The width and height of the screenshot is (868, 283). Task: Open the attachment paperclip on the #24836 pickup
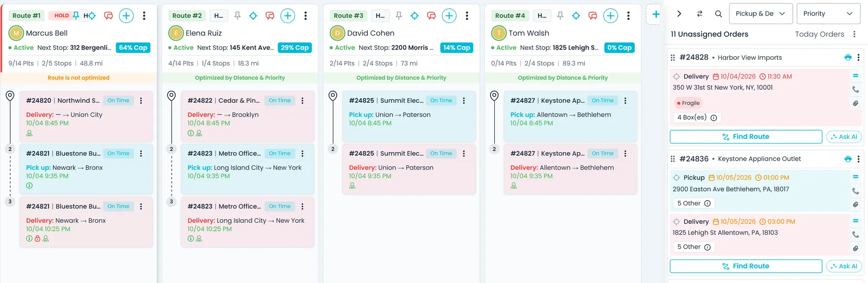click(855, 204)
